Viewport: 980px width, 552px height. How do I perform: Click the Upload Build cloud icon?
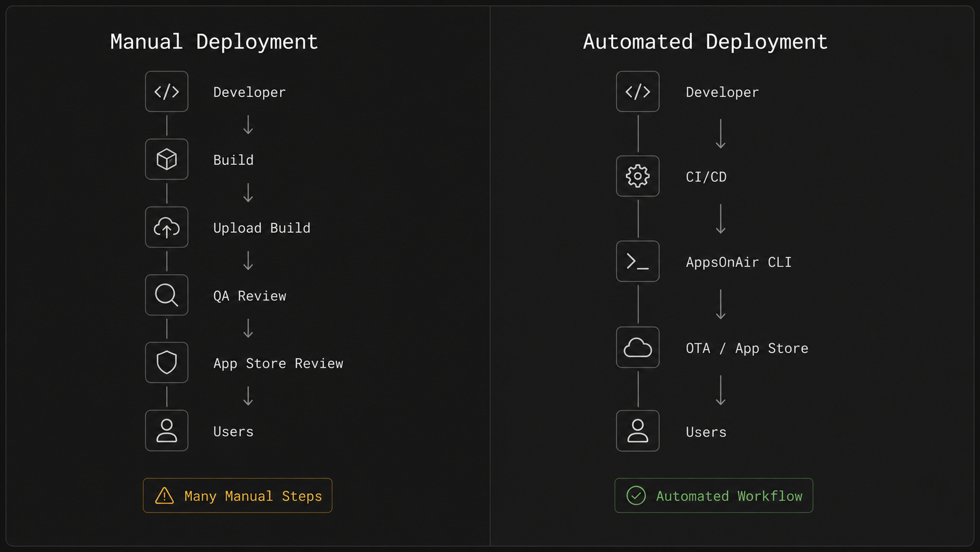click(166, 227)
